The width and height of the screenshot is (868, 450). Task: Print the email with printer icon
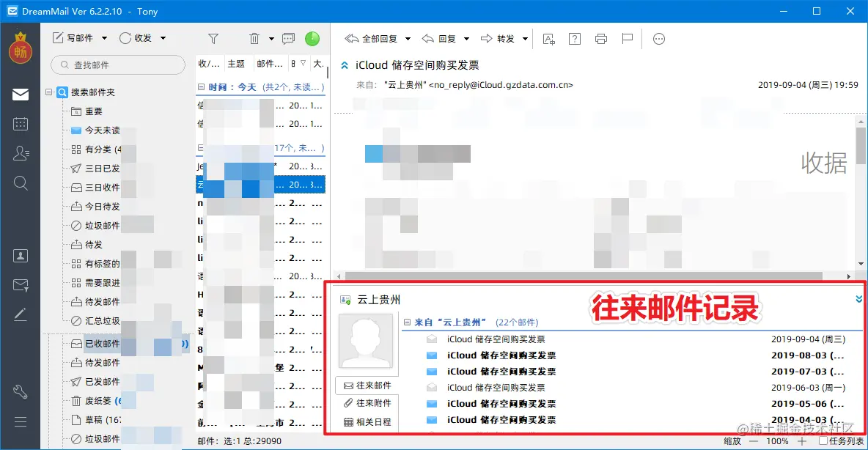600,39
